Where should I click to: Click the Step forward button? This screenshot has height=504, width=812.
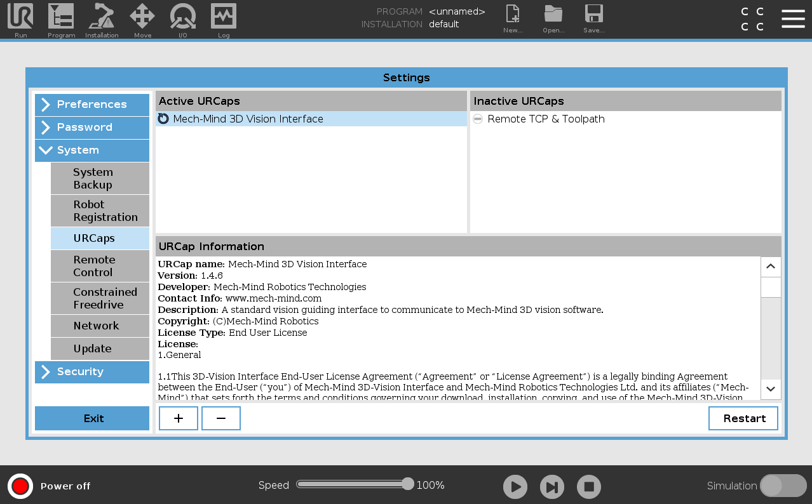[552, 487]
